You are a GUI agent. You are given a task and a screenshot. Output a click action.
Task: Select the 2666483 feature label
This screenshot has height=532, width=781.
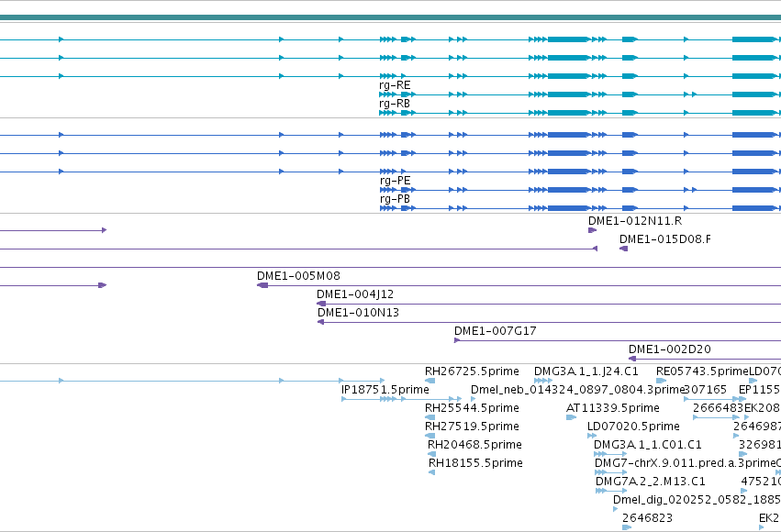[718, 408]
